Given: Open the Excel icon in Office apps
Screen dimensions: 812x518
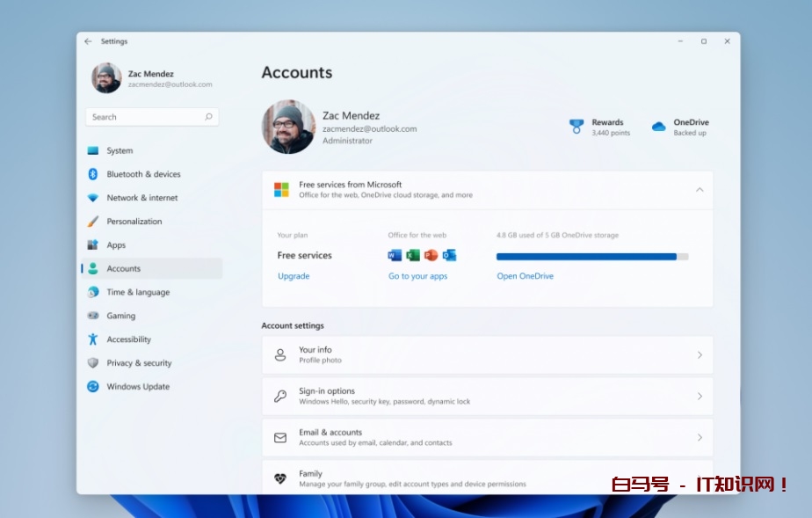Looking at the screenshot, I should tap(413, 255).
